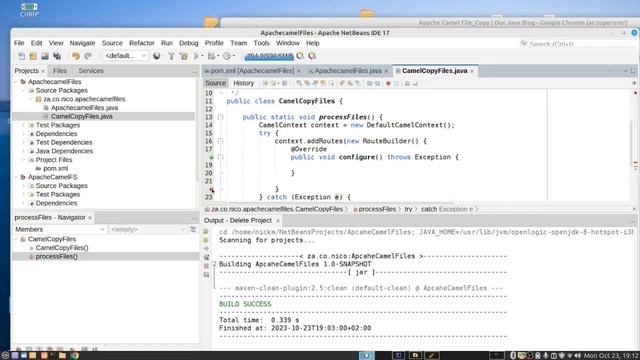640x360 pixels.
Task: Expand the Test Packages node under ApachecamelFiles
Action: (24, 125)
